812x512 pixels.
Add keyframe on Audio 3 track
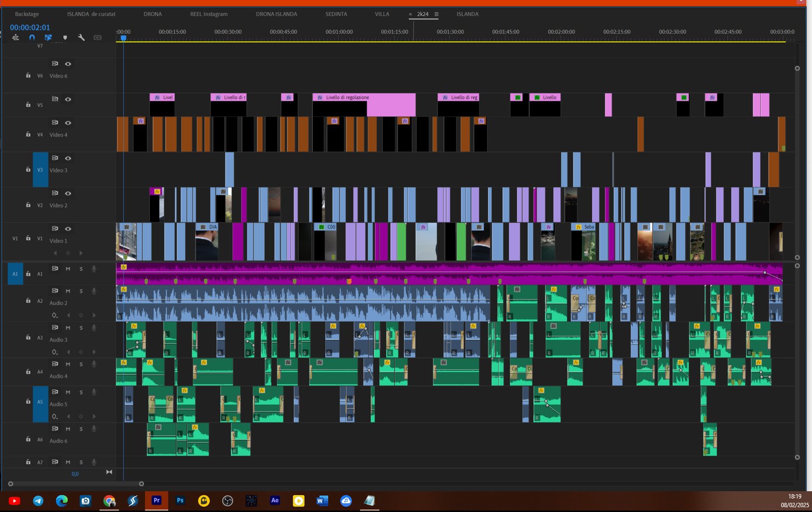coord(81,352)
